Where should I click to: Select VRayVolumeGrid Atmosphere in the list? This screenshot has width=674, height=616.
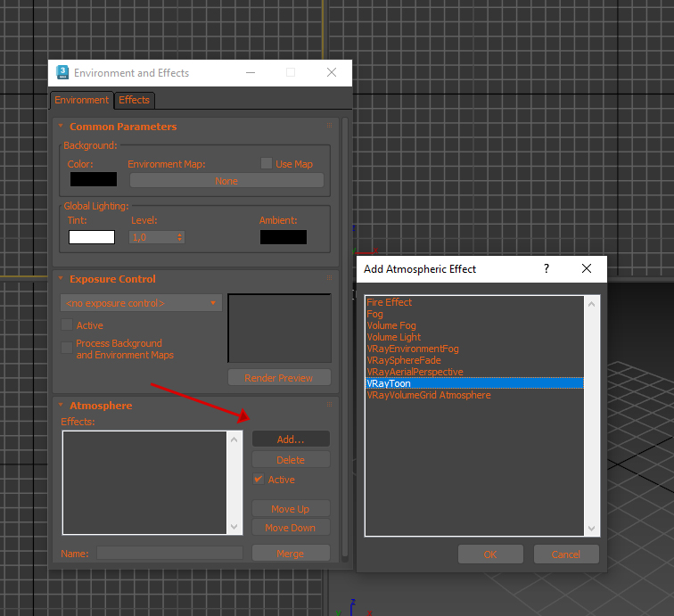click(x=474, y=395)
